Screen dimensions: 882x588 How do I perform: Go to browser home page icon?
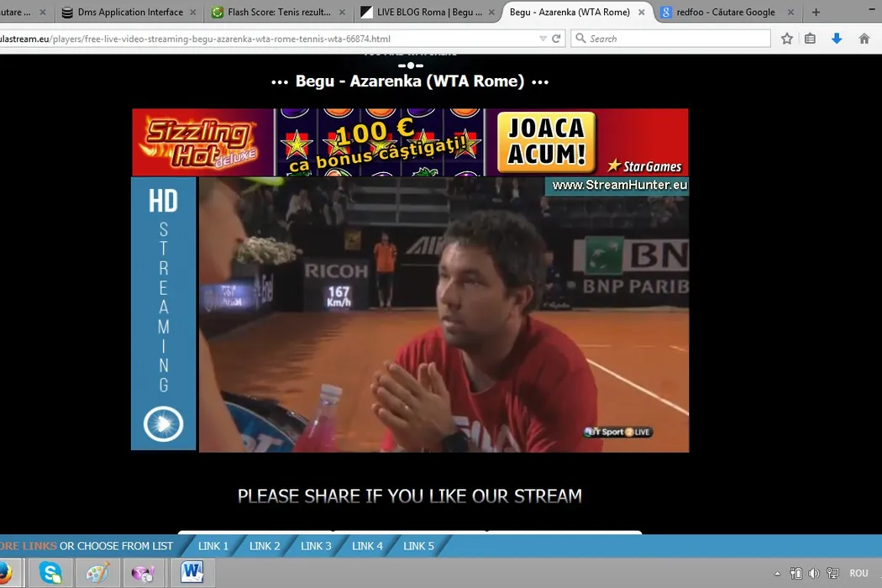coord(864,39)
